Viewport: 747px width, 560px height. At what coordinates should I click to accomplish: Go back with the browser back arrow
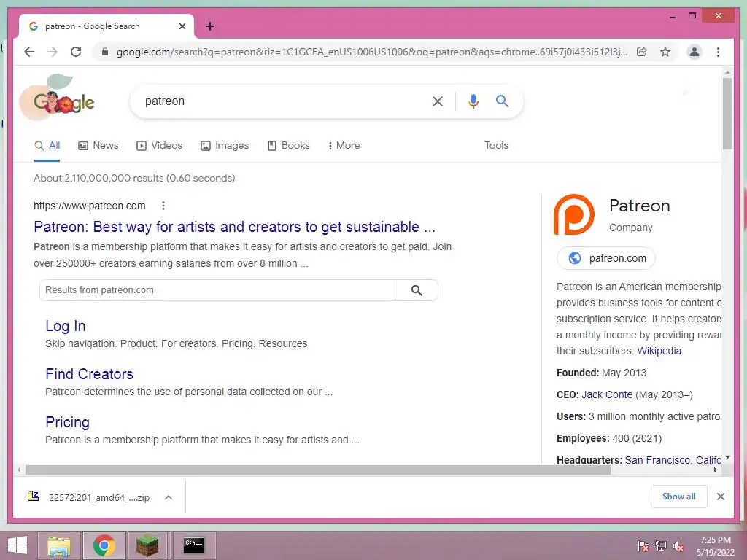click(x=29, y=52)
